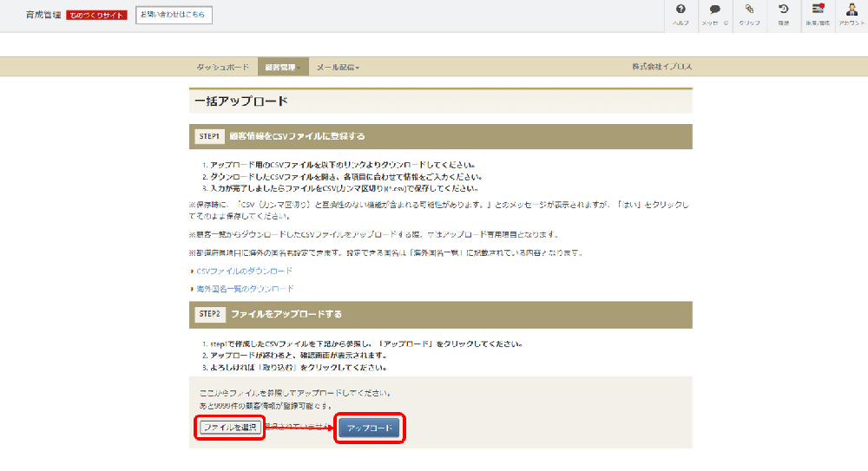Click the red ものづくりサイト badge

(96, 16)
